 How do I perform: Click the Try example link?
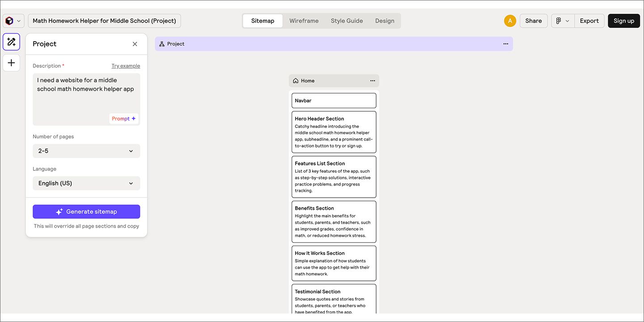(126, 65)
